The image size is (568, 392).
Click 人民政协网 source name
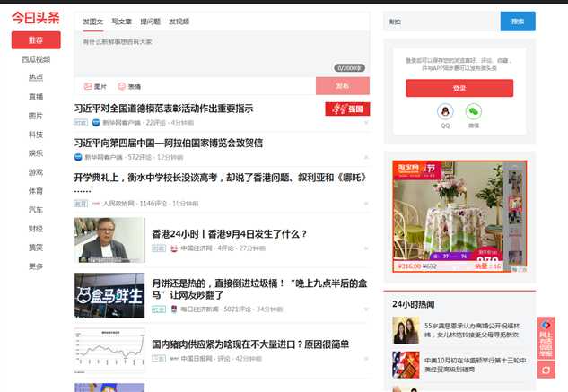[x=118, y=204]
